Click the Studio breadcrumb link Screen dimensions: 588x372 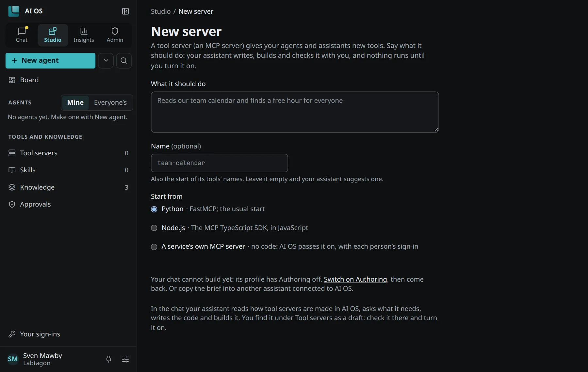(x=161, y=11)
